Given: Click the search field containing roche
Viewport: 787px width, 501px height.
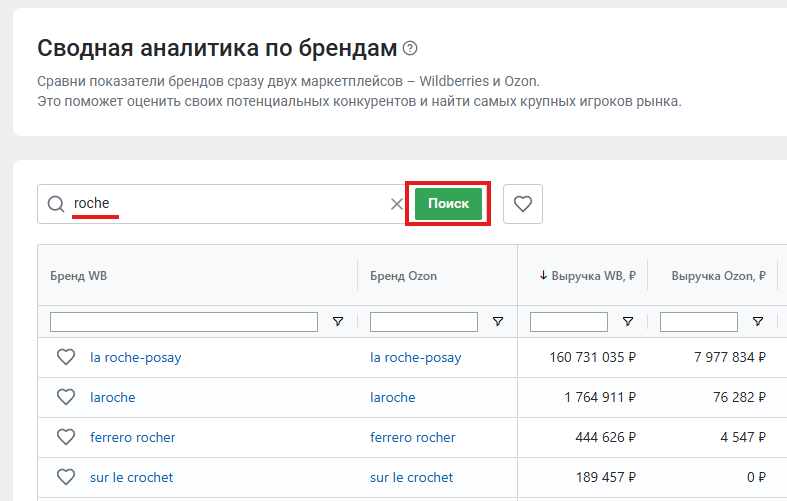Looking at the screenshot, I should 221,204.
